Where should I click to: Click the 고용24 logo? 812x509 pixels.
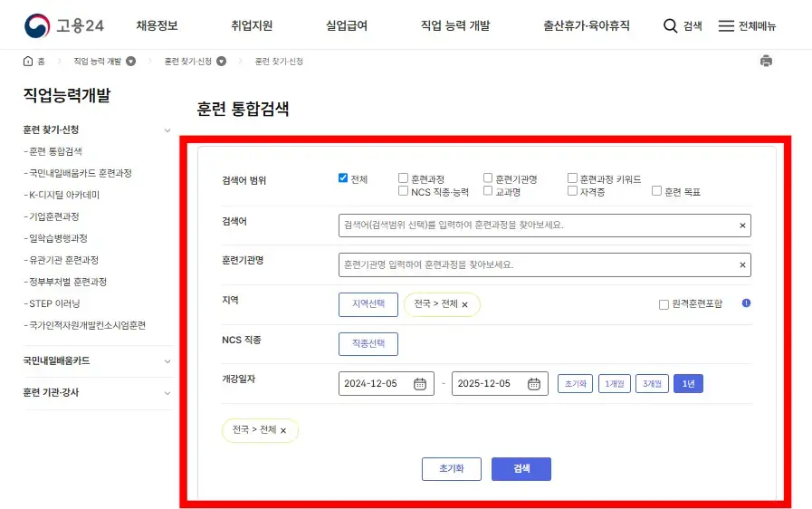coord(64,25)
